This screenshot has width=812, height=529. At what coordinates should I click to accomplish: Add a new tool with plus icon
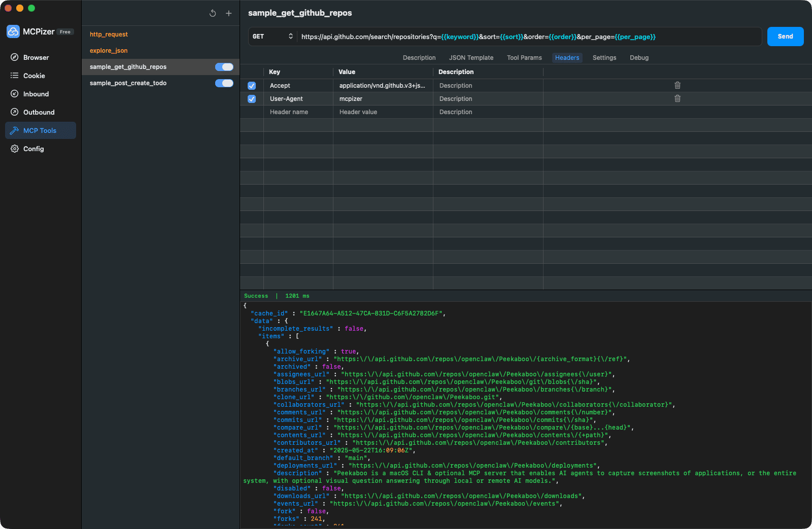click(x=229, y=13)
